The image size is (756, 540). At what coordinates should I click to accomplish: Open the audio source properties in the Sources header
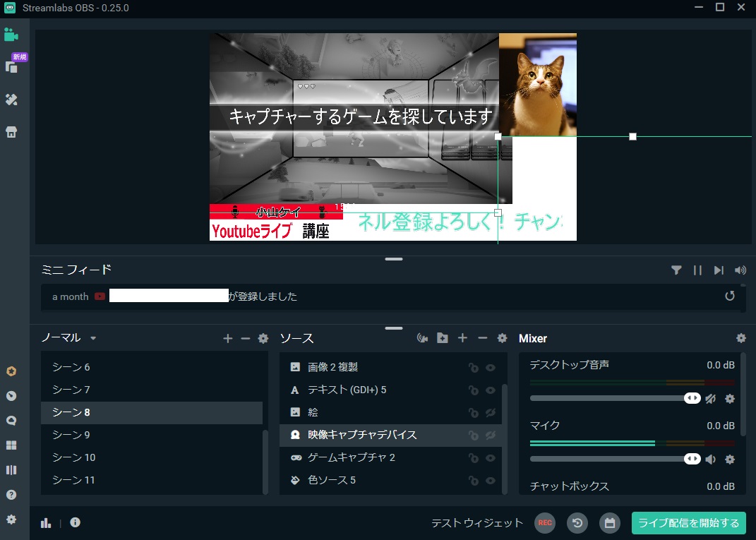point(422,338)
